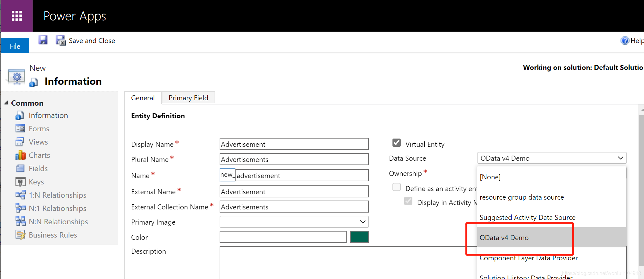Viewport: 644px width, 279px height.
Task: Click the Information icon in sidebar
Action: [x=20, y=115]
